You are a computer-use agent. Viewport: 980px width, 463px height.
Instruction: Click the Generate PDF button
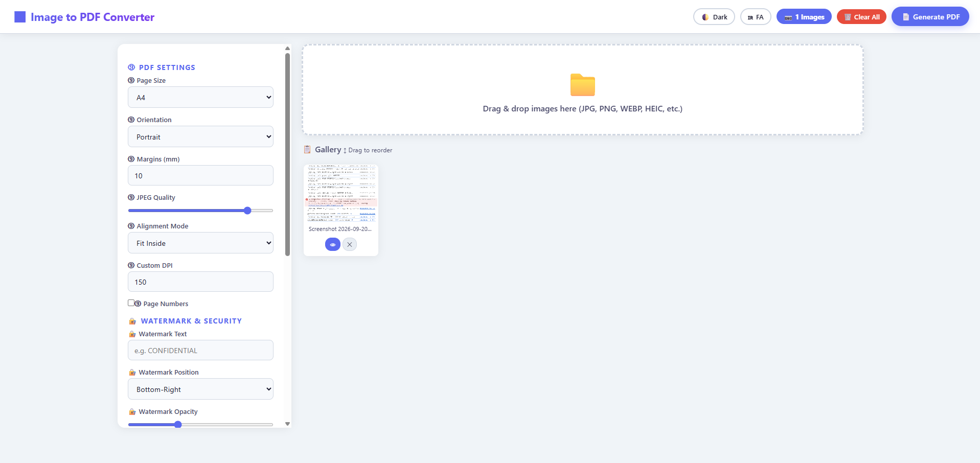(x=930, y=17)
